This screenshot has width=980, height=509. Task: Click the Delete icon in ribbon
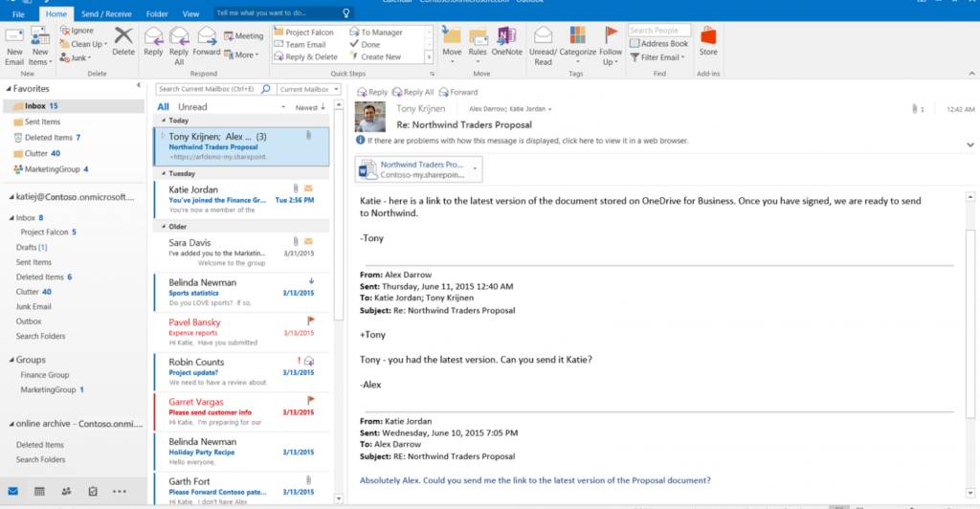coord(123,40)
